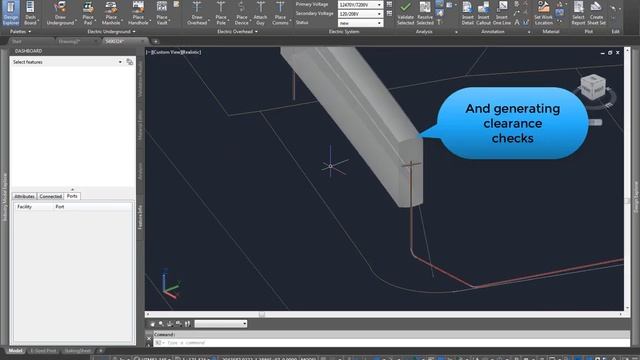Switch to the Ports tab
640x360 pixels.
(x=72, y=196)
